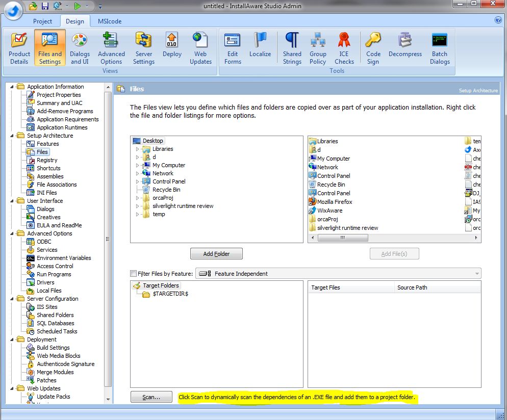Launch the Edit Forms tool
Image resolution: width=507 pixels, height=420 pixels.
(x=233, y=48)
